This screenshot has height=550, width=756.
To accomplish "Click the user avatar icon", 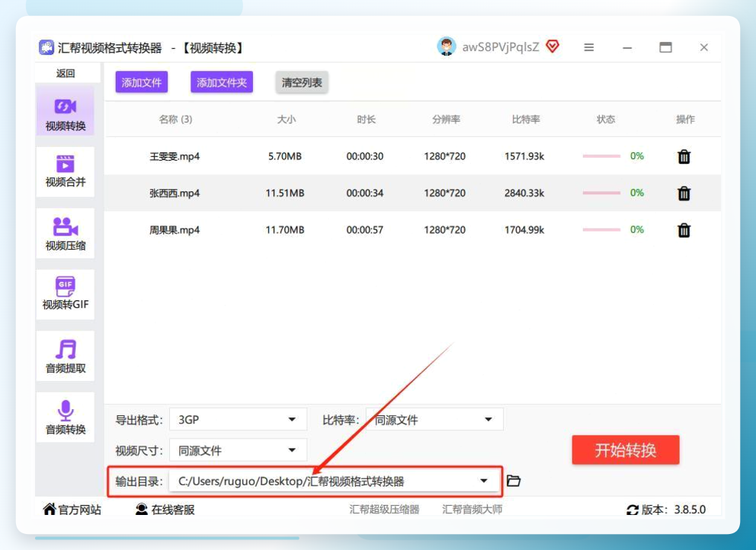I will pyautogui.click(x=447, y=46).
